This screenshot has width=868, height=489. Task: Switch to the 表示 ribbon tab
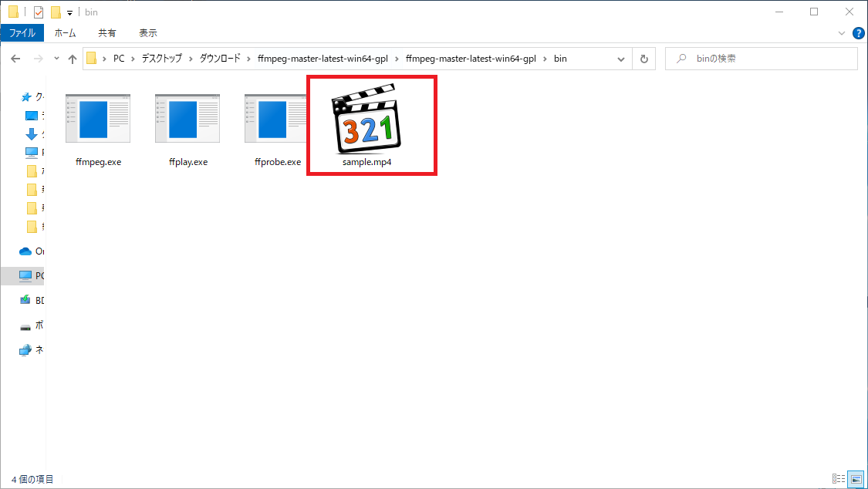(x=148, y=32)
